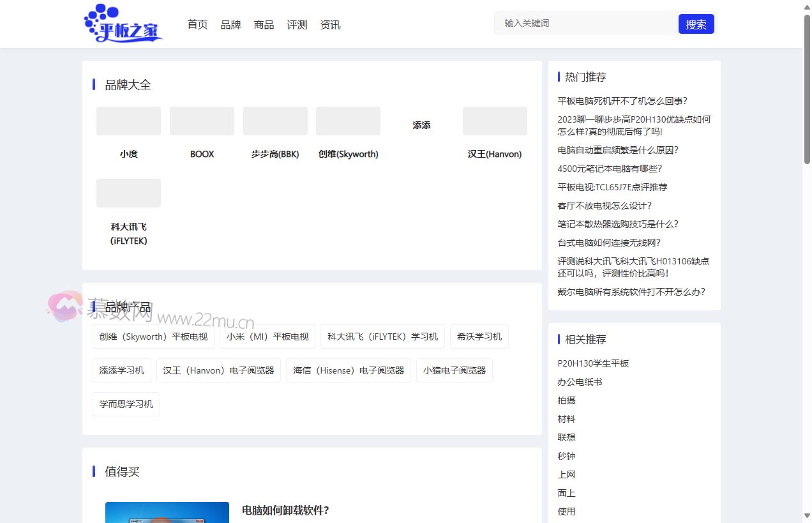Open the 创维(Skyworth) brand page
The width and height of the screenshot is (812, 523).
point(348,121)
